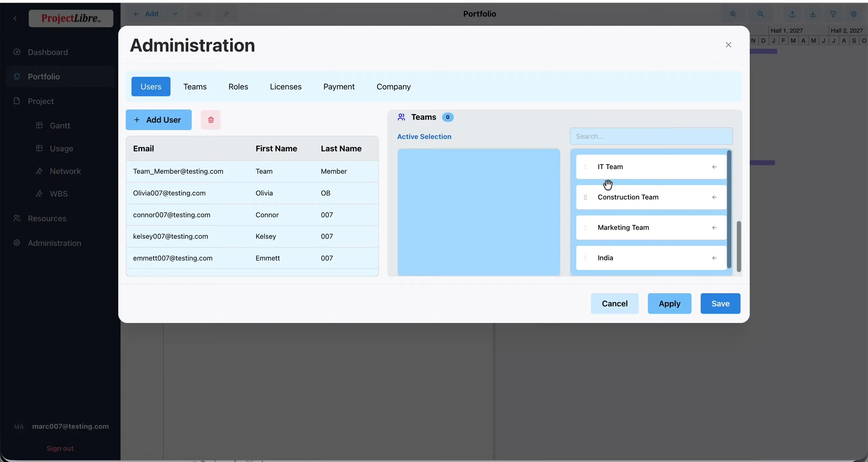The image size is (868, 462).
Task: Open Resources in the sidebar
Action: (x=47, y=218)
